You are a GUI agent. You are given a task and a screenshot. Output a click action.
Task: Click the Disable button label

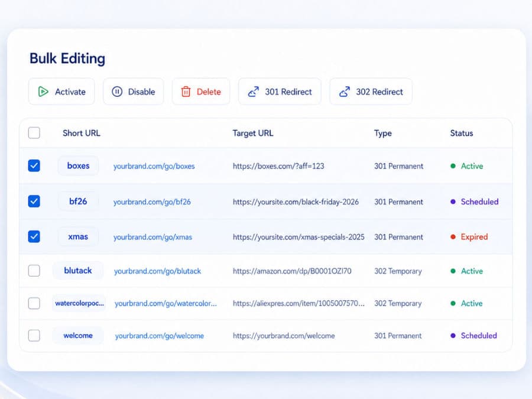point(141,92)
